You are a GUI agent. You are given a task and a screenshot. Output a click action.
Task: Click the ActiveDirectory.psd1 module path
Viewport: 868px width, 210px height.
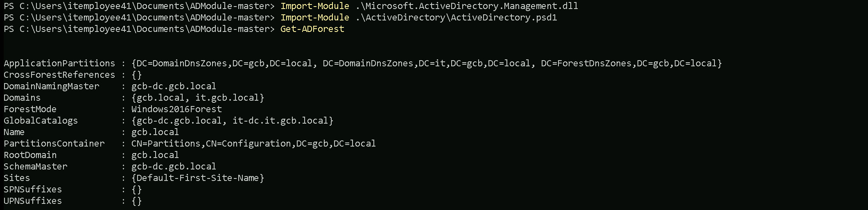(456, 18)
